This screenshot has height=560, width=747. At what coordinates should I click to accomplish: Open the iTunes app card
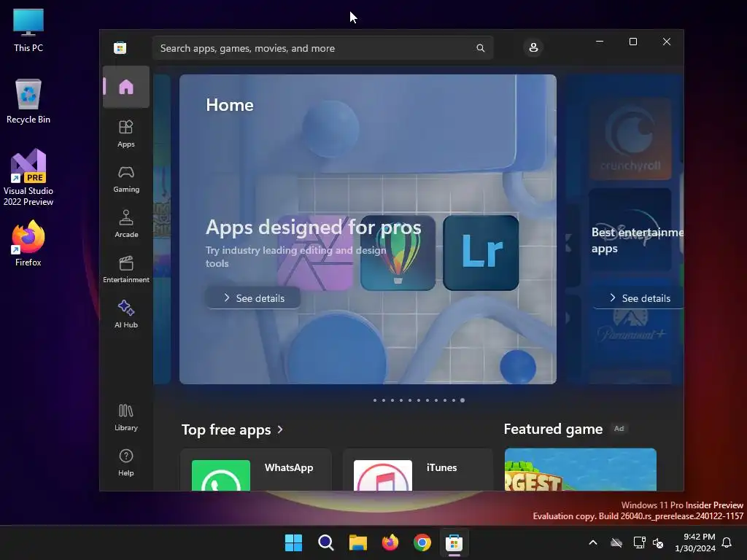click(x=418, y=470)
